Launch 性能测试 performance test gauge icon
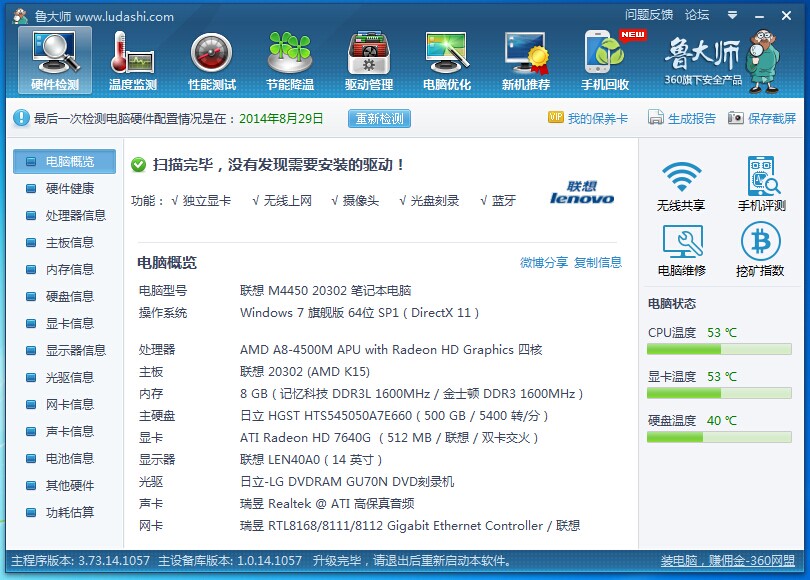The width and height of the screenshot is (810, 580). [212, 60]
